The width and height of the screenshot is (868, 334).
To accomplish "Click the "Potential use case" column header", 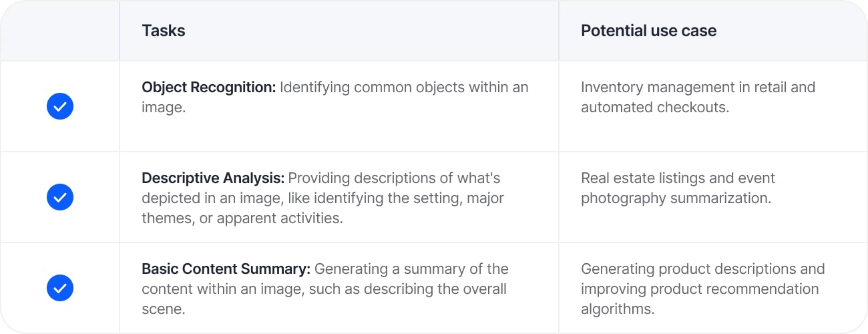I will click(x=648, y=31).
